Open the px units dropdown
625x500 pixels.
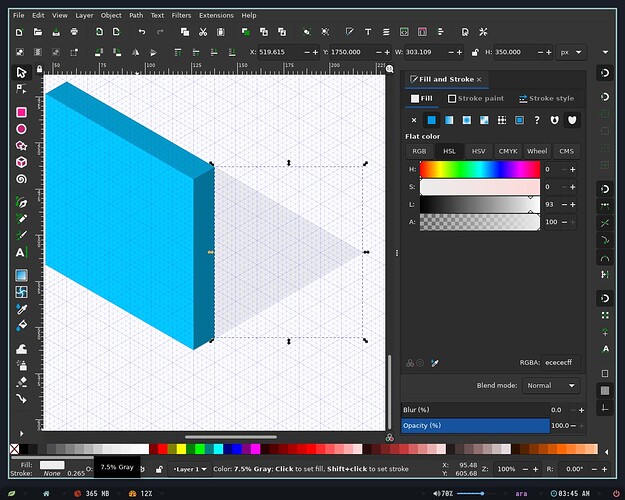coord(571,52)
